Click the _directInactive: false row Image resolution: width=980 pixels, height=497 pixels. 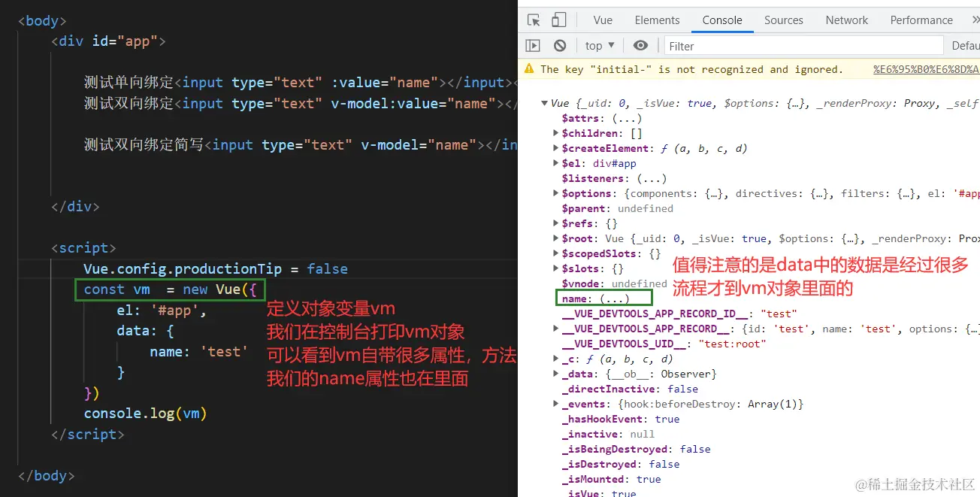click(x=630, y=389)
